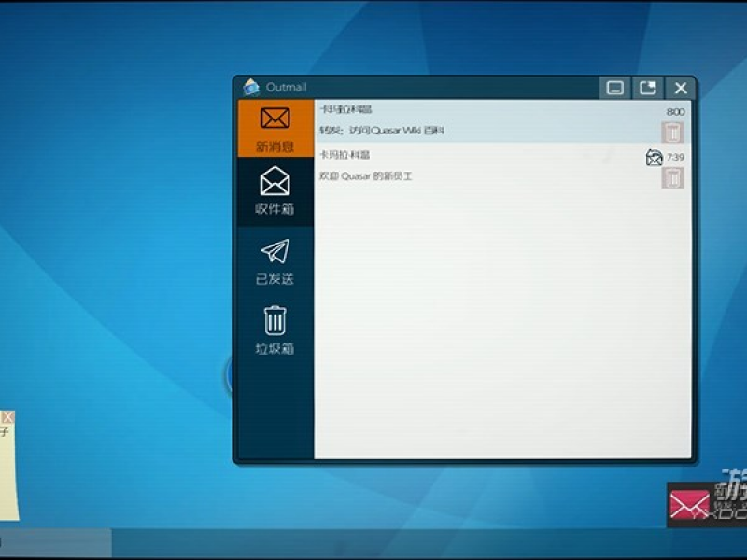
Task: Click the Outmail logo in the title bar
Action: click(251, 87)
